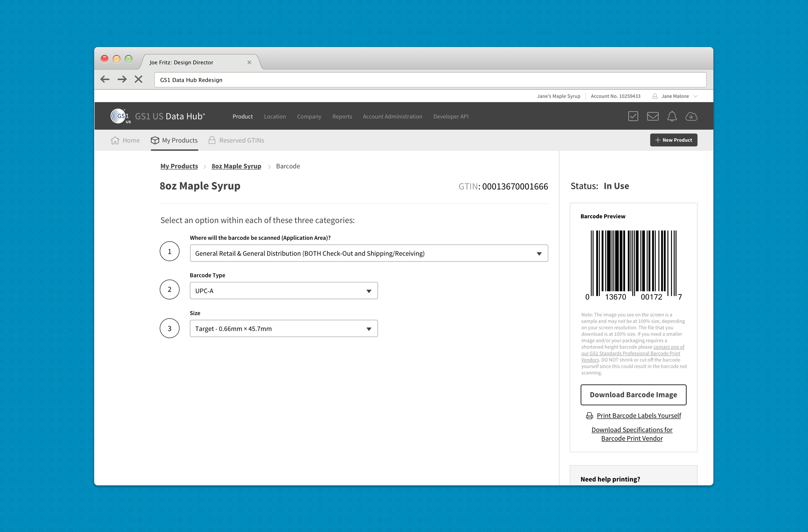Close the Joe Fritz browser tab
The height and width of the screenshot is (532, 808).
coord(249,62)
